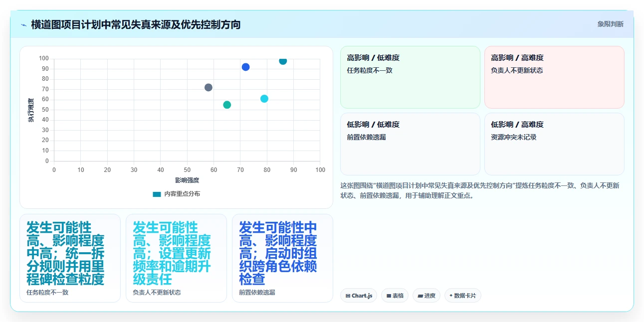This screenshot has width=644, height=322.
Task: Click 负责人不更新状态 in the pink quadrant
Action: pos(517,70)
